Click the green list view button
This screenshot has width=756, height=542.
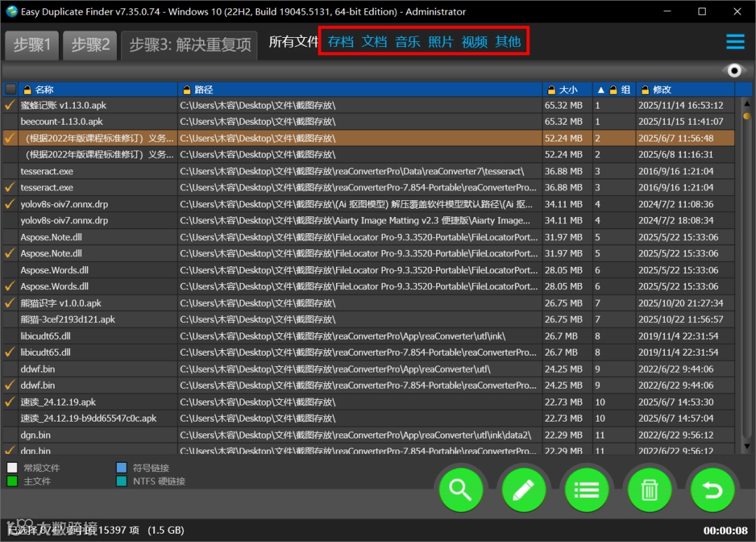tap(587, 490)
